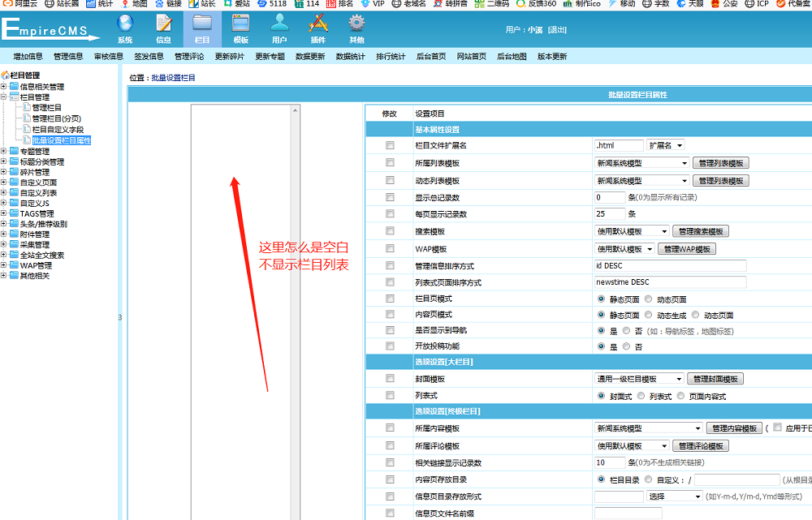Image resolution: width=812 pixels, height=520 pixels.
Task: Open 增加信息 in the menu bar
Action: click(x=28, y=57)
